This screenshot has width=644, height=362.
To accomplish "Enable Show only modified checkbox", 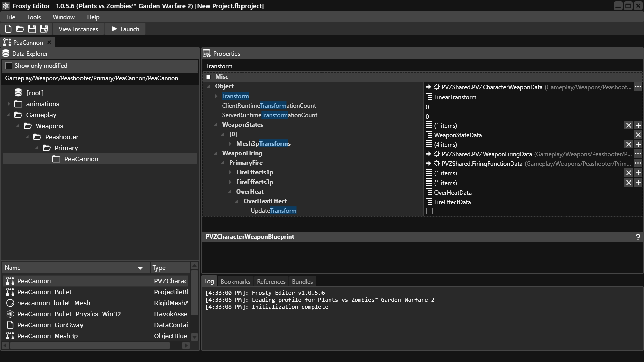I will pos(9,66).
